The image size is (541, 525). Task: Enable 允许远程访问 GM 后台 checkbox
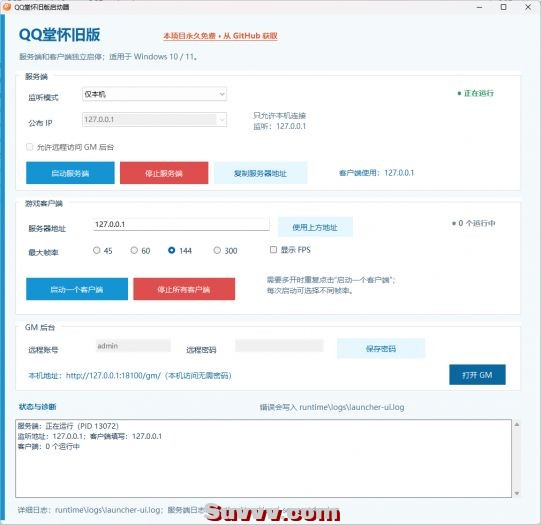(30, 147)
